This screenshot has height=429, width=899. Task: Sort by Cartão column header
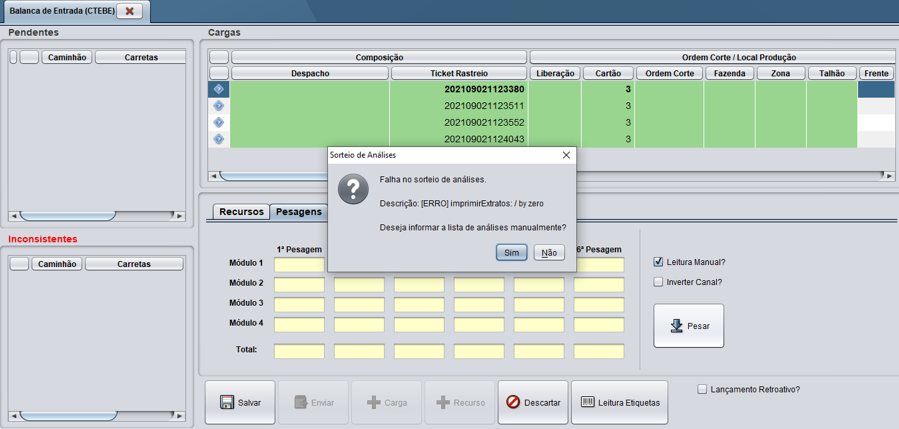coord(608,73)
